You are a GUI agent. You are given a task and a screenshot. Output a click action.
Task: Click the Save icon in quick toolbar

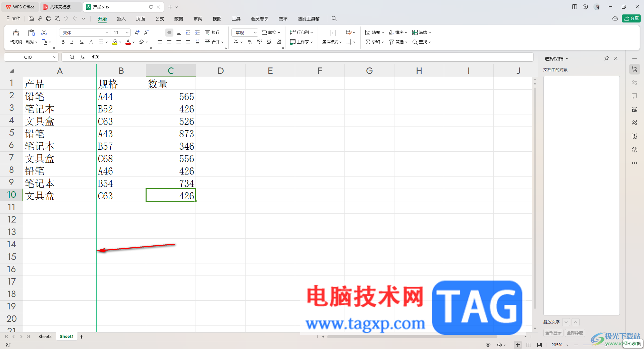click(31, 18)
